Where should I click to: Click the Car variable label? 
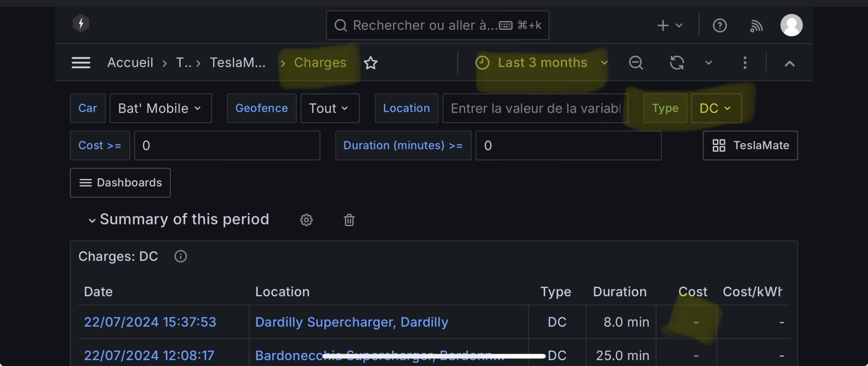coord(87,108)
